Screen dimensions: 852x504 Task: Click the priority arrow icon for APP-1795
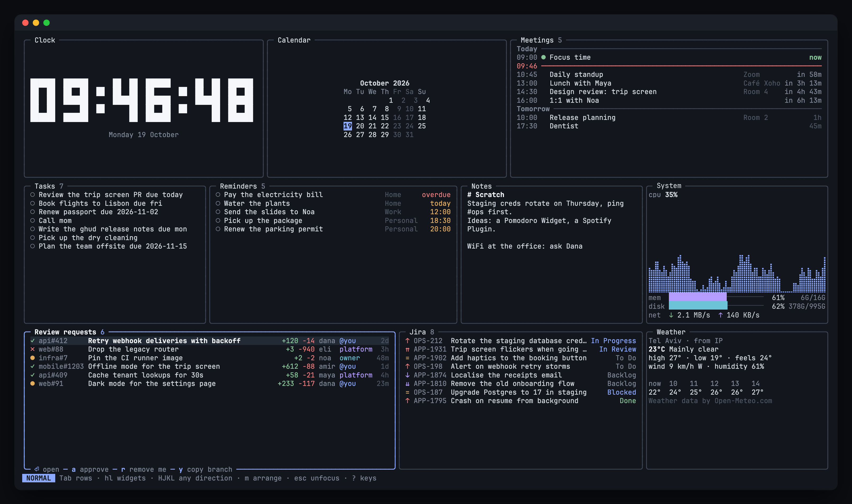[x=407, y=401]
